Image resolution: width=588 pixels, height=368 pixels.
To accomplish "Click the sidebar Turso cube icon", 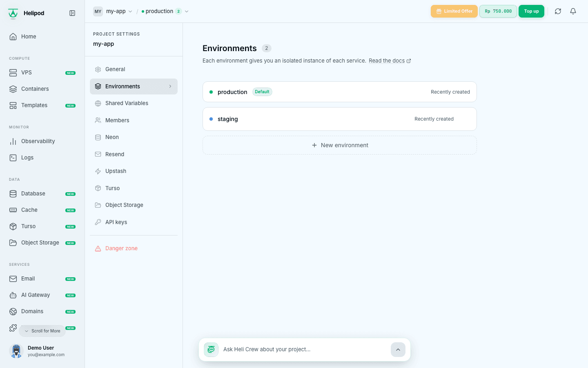I will click(x=13, y=226).
